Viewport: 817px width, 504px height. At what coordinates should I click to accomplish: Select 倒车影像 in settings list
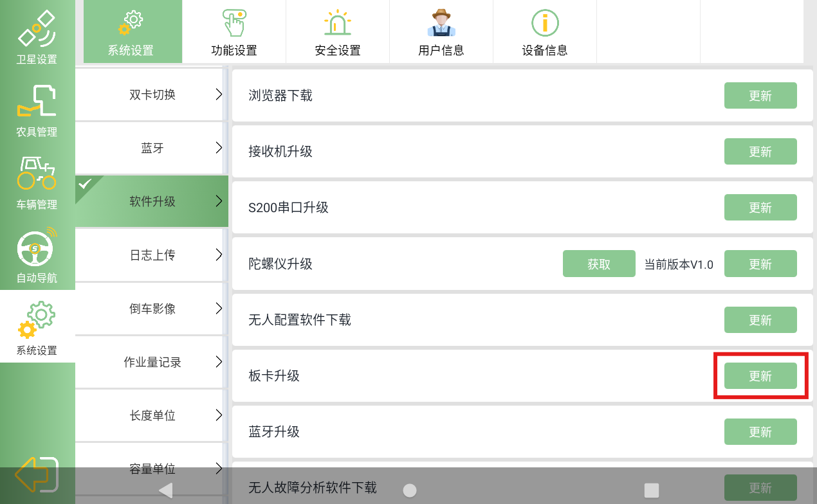pyautogui.click(x=152, y=309)
